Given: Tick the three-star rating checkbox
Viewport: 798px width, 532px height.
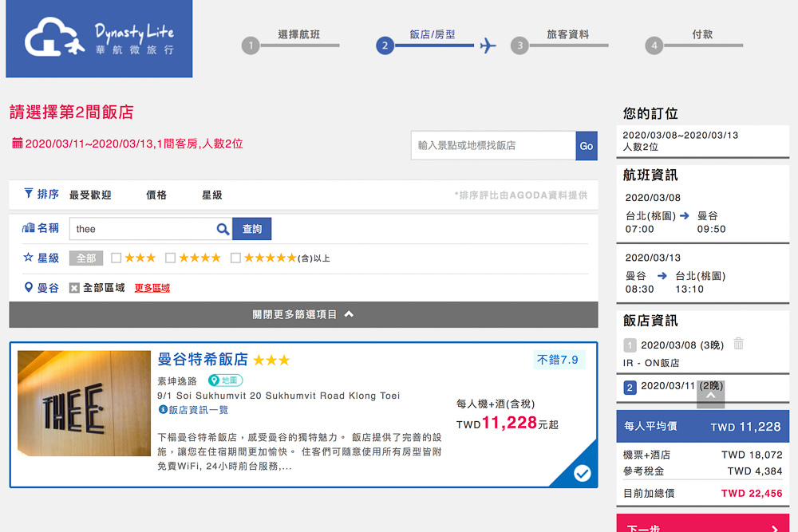Looking at the screenshot, I should coord(116,258).
